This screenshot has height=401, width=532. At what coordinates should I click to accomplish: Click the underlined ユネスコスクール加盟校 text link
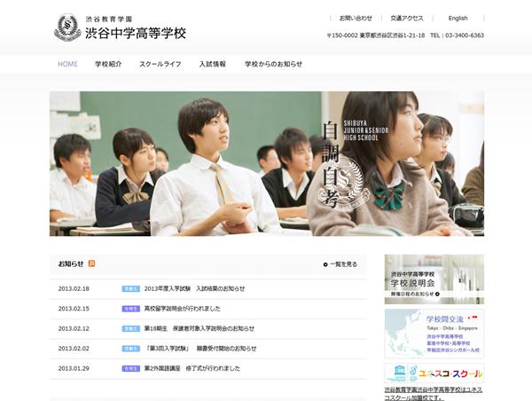433,394
